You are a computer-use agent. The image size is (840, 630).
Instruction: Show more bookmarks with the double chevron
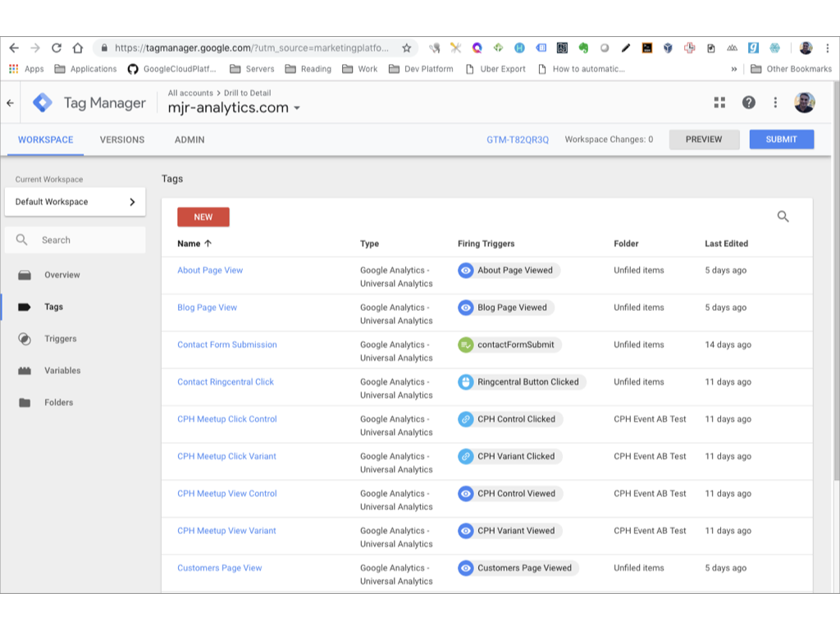point(734,69)
